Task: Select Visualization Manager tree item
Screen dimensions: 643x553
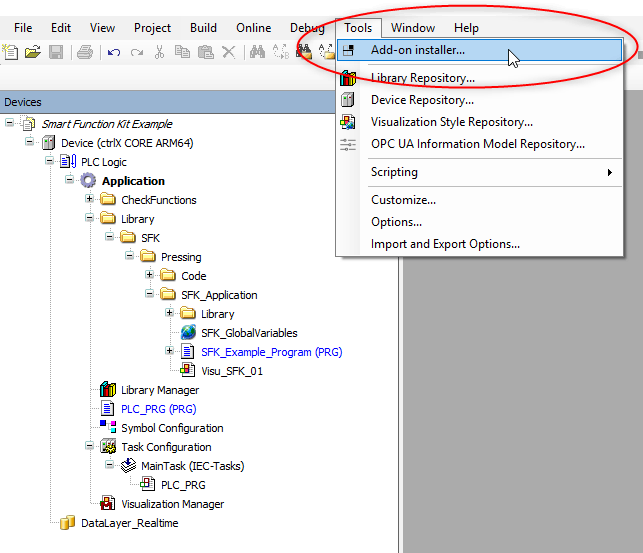Action: [x=173, y=504]
